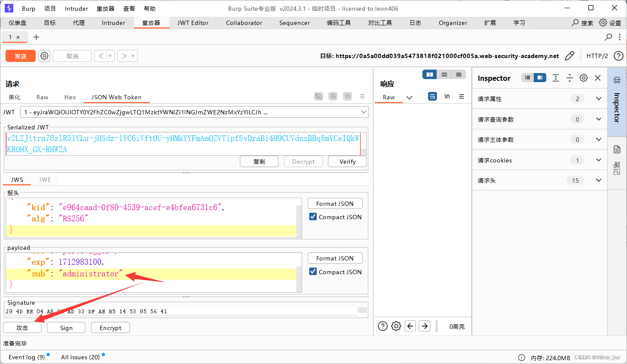
Task: Open the Sequencer tab
Action: click(294, 23)
